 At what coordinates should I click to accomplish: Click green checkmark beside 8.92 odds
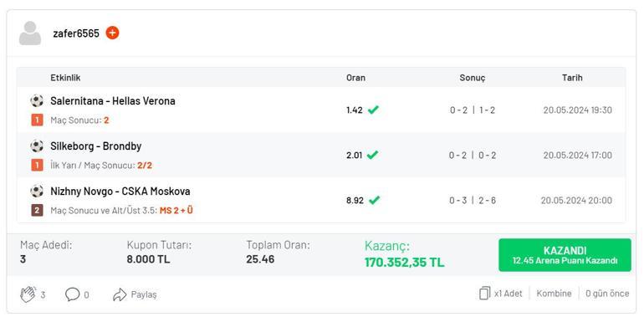click(374, 201)
